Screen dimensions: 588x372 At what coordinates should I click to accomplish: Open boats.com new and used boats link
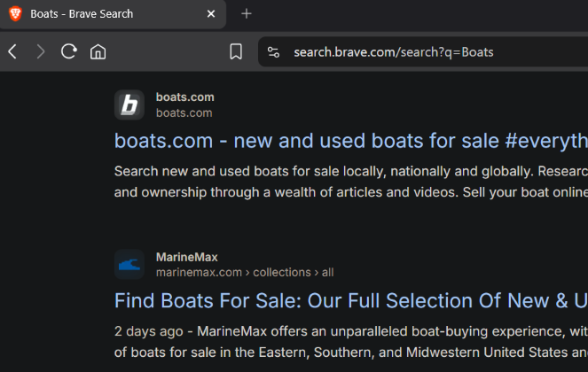(x=351, y=141)
